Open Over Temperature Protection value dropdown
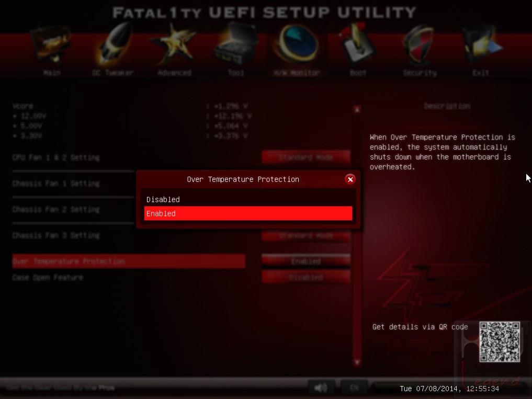Image resolution: width=532 pixels, height=399 pixels. [305, 261]
